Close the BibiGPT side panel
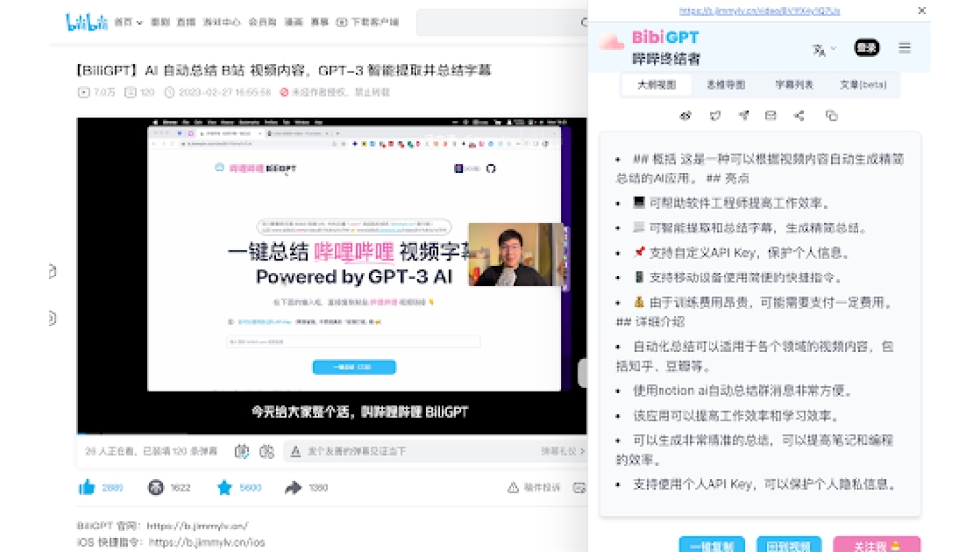980x552 pixels. [x=922, y=10]
